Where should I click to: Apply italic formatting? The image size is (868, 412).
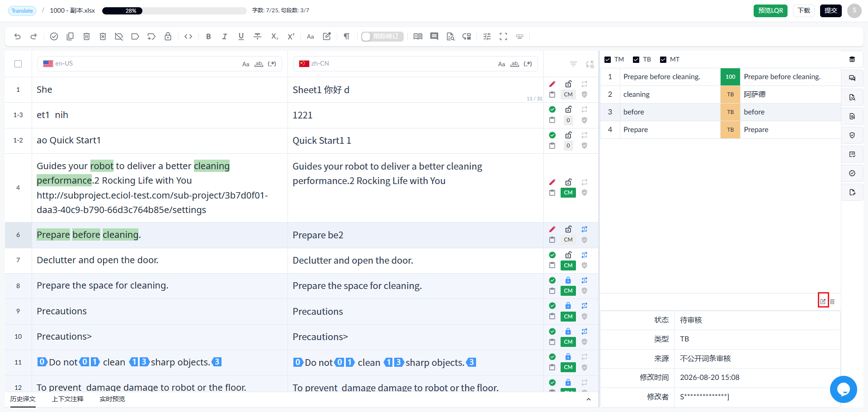tap(225, 37)
